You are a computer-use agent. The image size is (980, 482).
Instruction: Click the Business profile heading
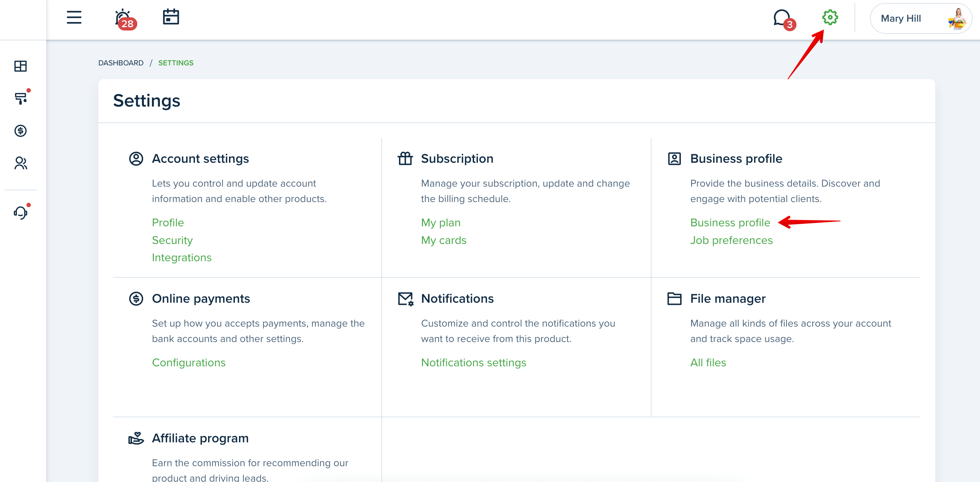pos(736,158)
